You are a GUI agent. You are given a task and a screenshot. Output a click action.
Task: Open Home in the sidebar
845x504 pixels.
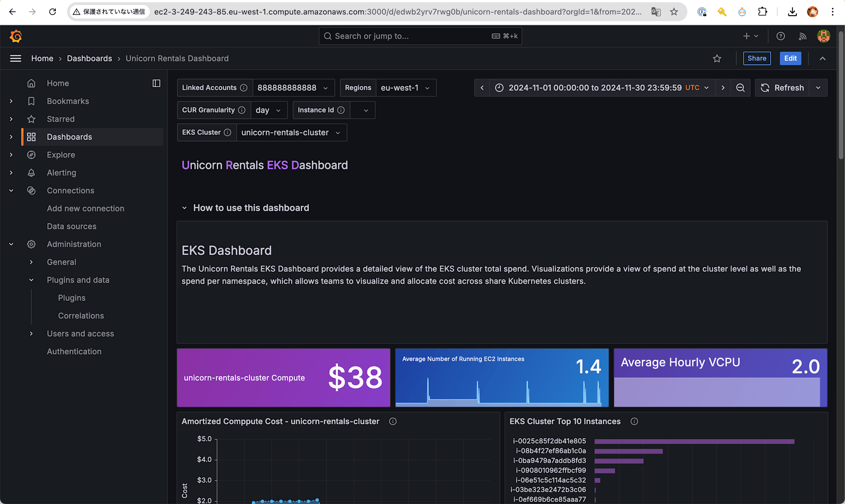click(58, 83)
